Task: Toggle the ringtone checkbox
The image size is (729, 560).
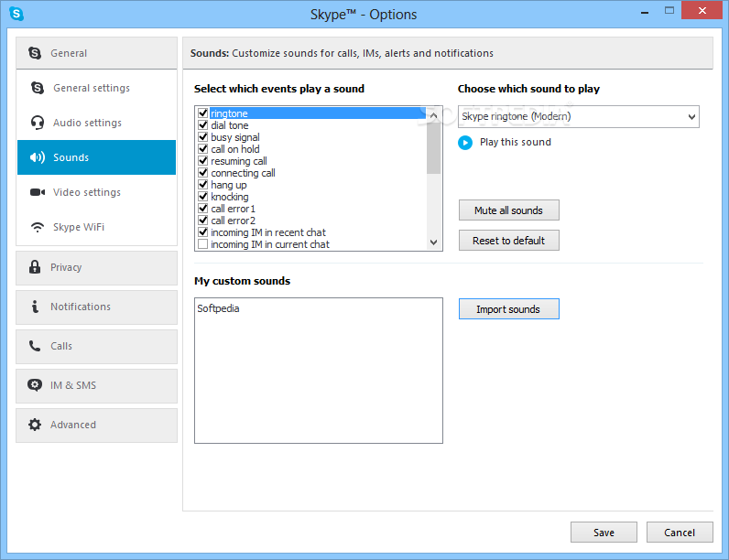Action: [202, 113]
